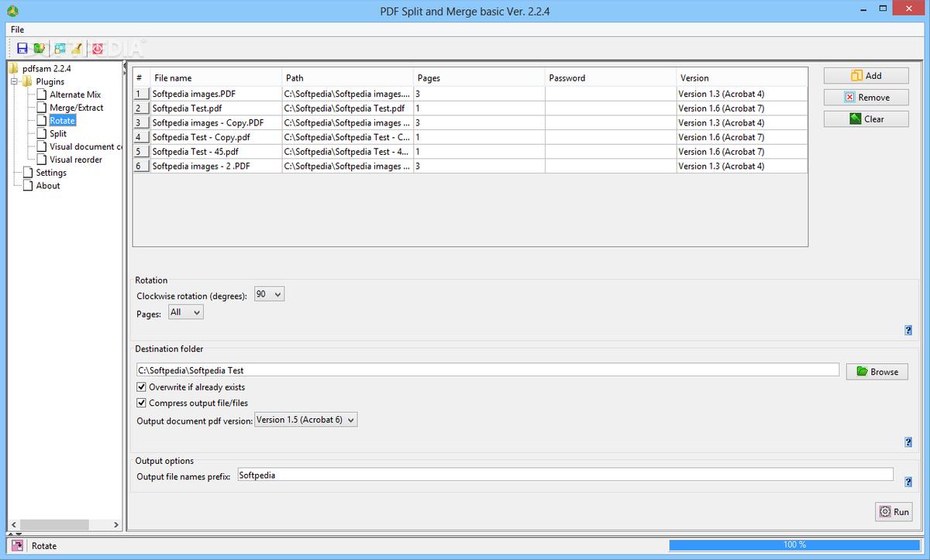The height and width of the screenshot is (560, 930).
Task: Click the green Load environment toolbar icon
Action: (40, 48)
